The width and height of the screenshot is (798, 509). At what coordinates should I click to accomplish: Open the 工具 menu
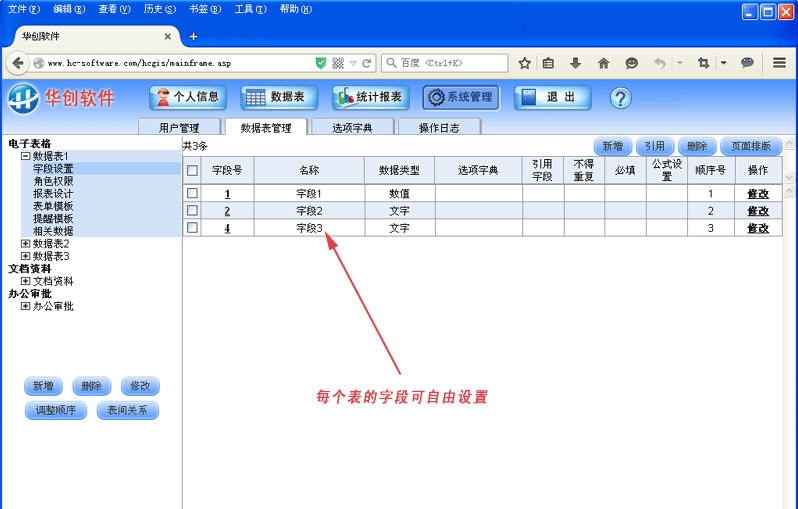pos(250,9)
